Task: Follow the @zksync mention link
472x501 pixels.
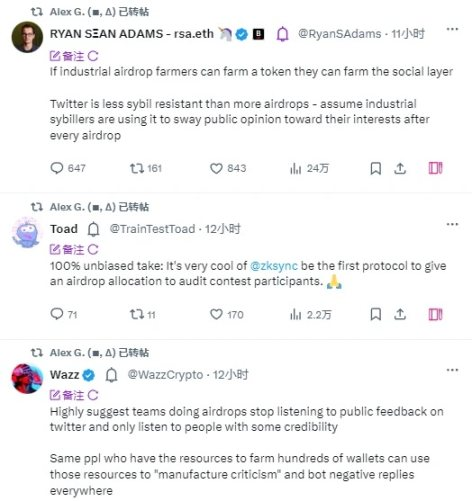Action: tap(274, 266)
